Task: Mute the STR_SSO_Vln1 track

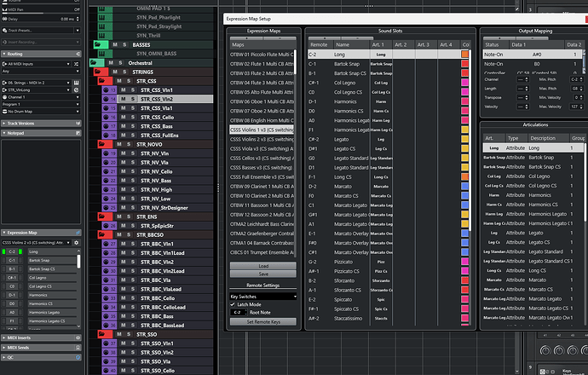Action: [123, 343]
